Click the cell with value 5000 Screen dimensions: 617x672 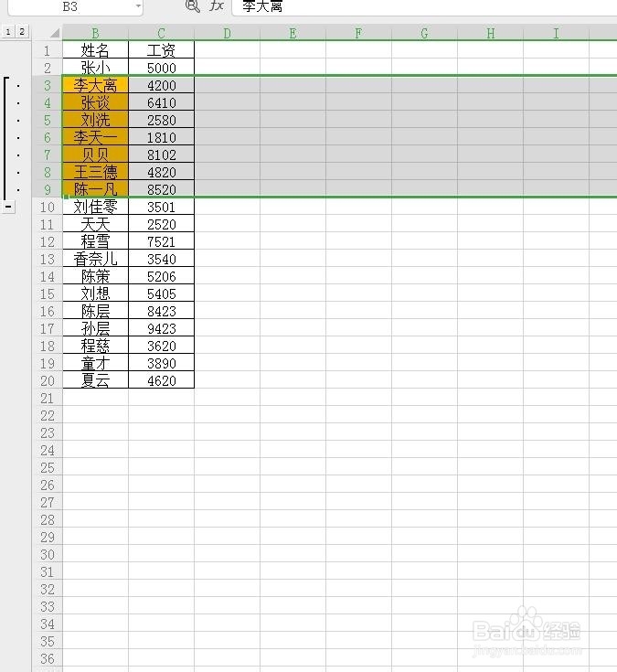point(161,68)
